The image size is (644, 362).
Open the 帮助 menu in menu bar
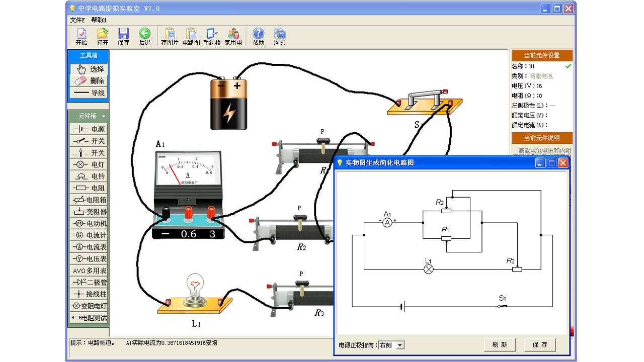(98, 20)
